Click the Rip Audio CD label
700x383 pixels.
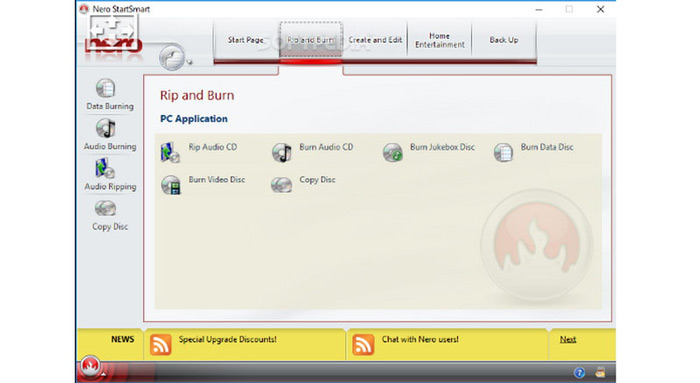pos(212,147)
